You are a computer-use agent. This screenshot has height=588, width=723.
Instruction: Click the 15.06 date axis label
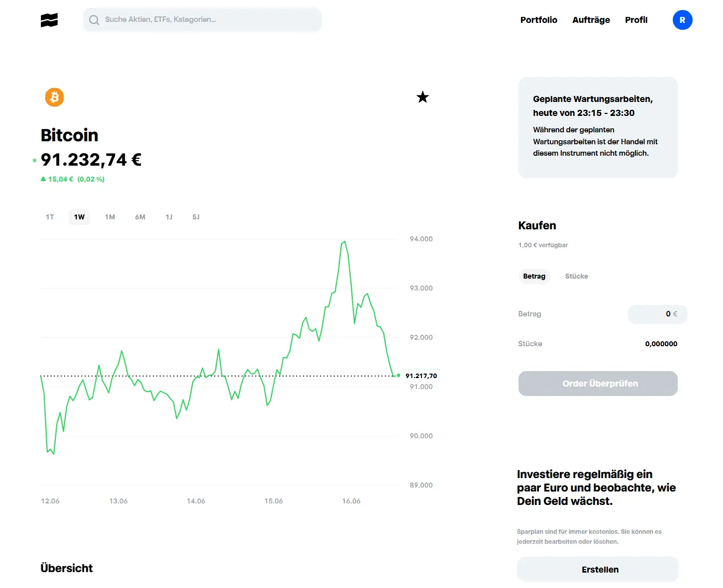tap(273, 501)
